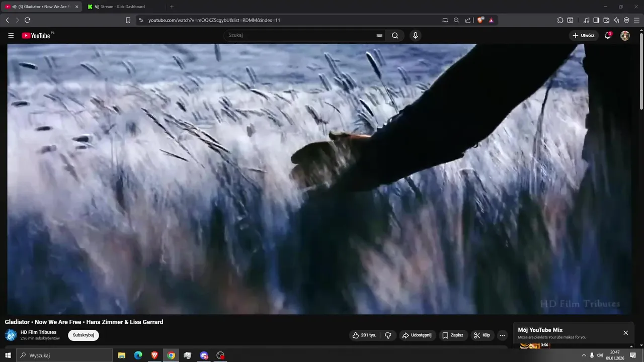This screenshot has width=644, height=362.
Task: Open Brave Rewards triangle icon
Action: [491, 20]
